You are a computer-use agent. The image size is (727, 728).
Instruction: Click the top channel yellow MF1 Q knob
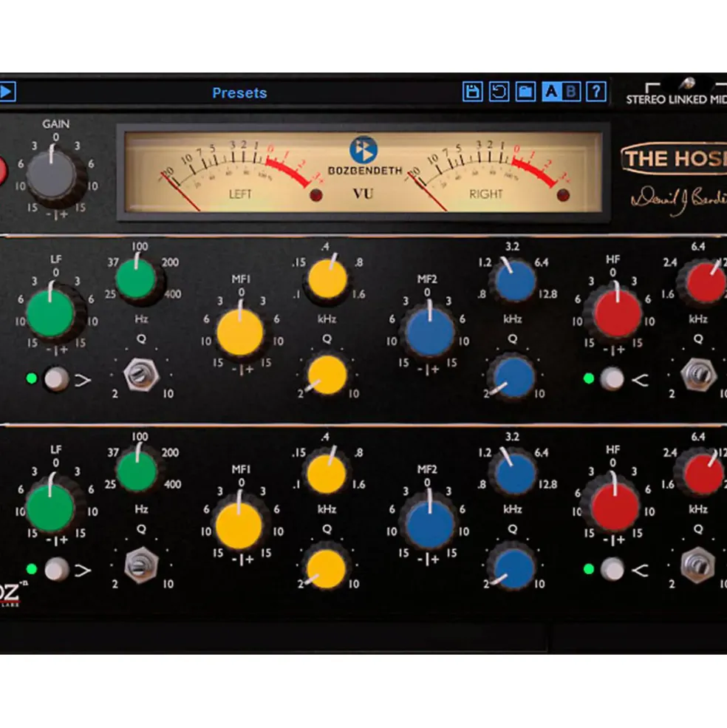click(x=327, y=375)
